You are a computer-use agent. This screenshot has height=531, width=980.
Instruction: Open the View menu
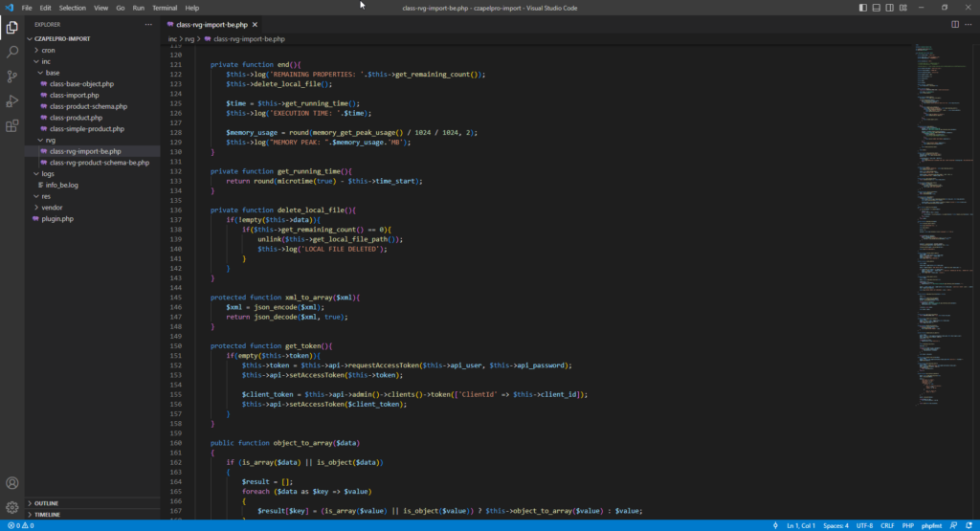pyautogui.click(x=100, y=8)
